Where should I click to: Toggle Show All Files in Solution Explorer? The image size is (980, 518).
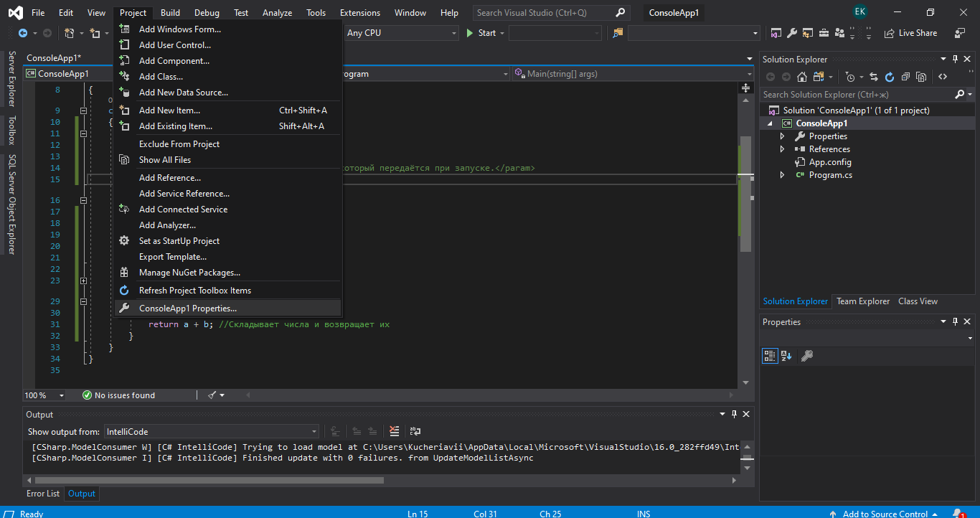(920, 77)
